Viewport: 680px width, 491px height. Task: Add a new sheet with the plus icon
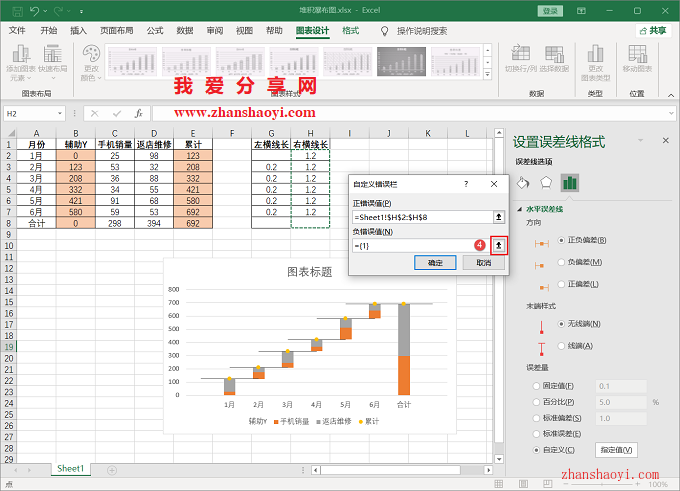(x=112, y=470)
